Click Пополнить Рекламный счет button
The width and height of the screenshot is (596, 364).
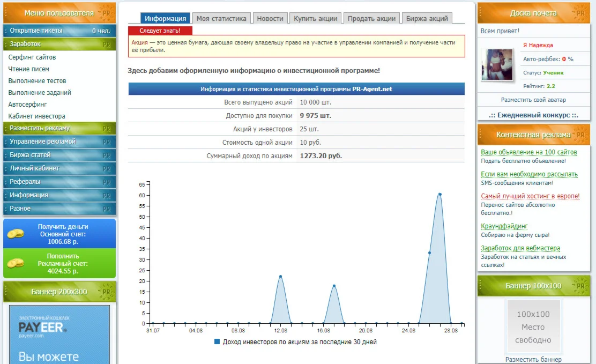pyautogui.click(x=59, y=263)
